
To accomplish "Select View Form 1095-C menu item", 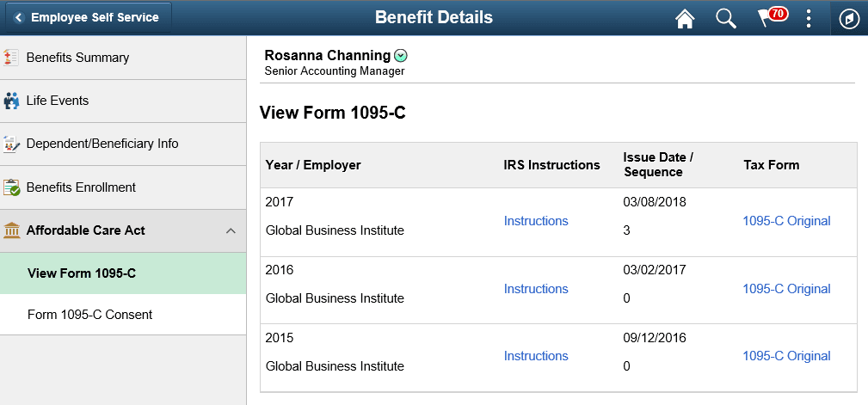I will pos(82,273).
